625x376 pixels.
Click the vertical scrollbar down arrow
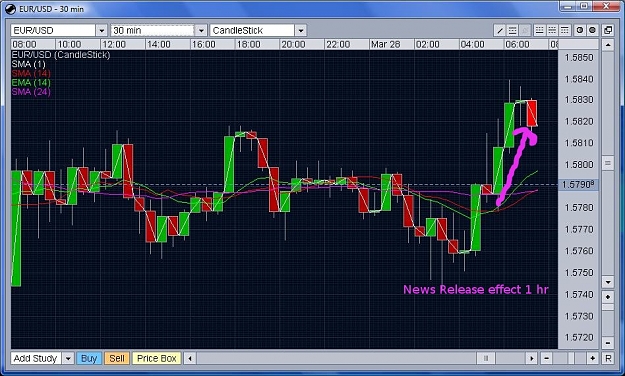click(608, 282)
